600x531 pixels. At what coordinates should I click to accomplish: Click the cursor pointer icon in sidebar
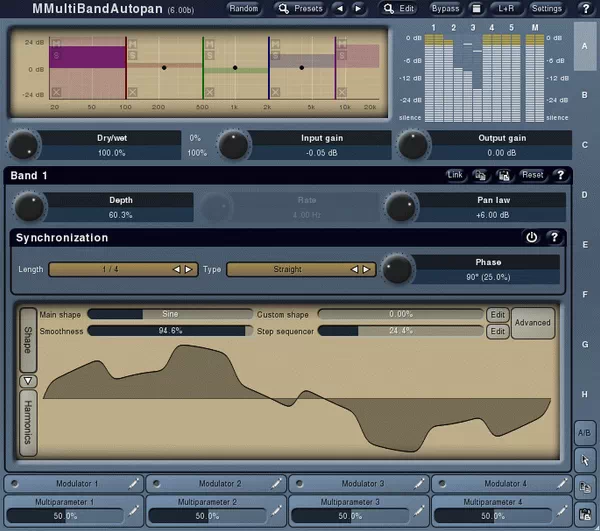point(585,460)
